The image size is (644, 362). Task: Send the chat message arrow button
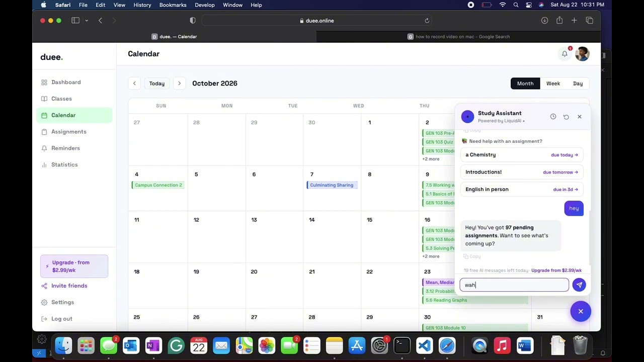coord(579,285)
